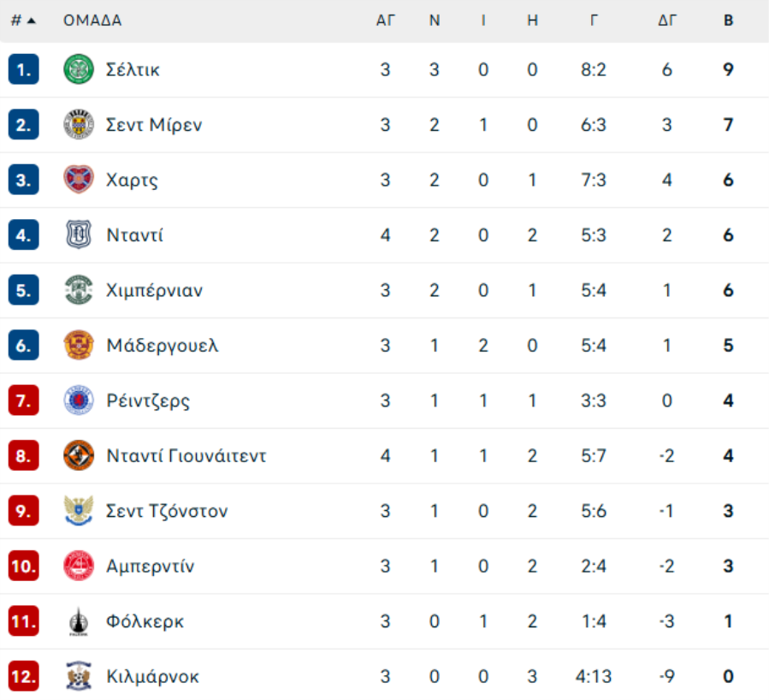Click the Hibernian green crest

click(79, 290)
